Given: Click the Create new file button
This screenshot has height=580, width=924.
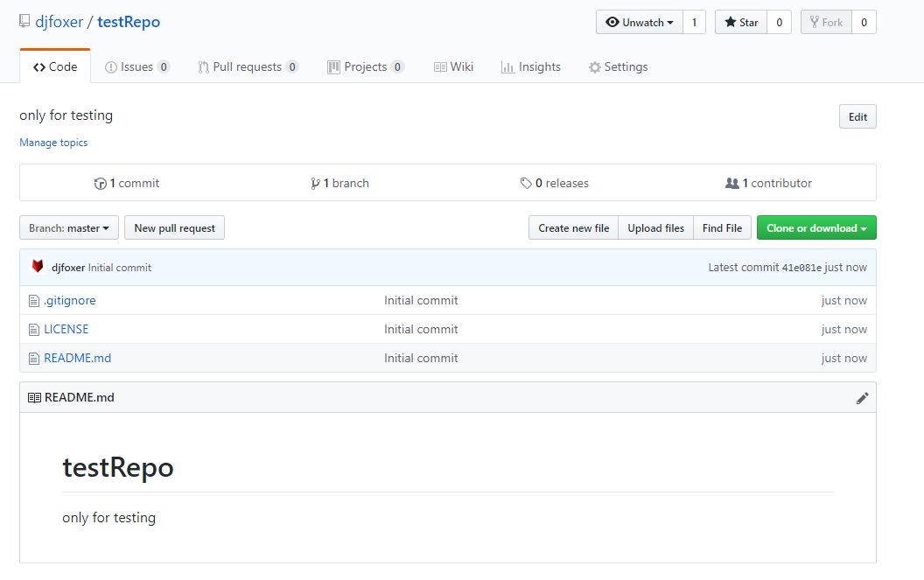Looking at the screenshot, I should point(573,228).
